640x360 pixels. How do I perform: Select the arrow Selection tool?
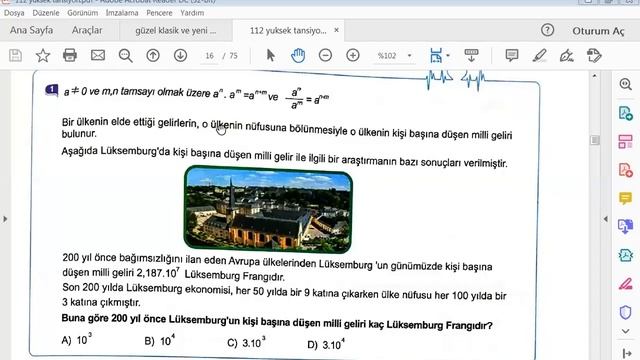coord(270,55)
